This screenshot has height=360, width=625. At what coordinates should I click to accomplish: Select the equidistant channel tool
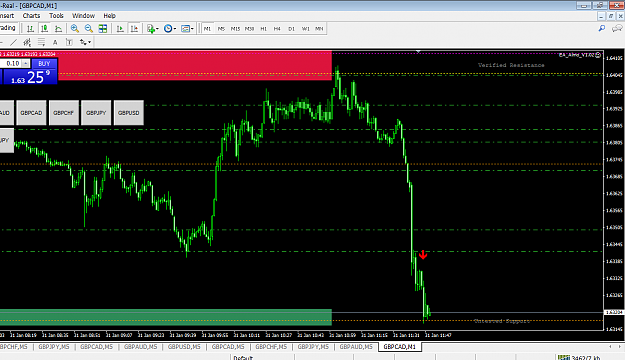pyautogui.click(x=27, y=42)
